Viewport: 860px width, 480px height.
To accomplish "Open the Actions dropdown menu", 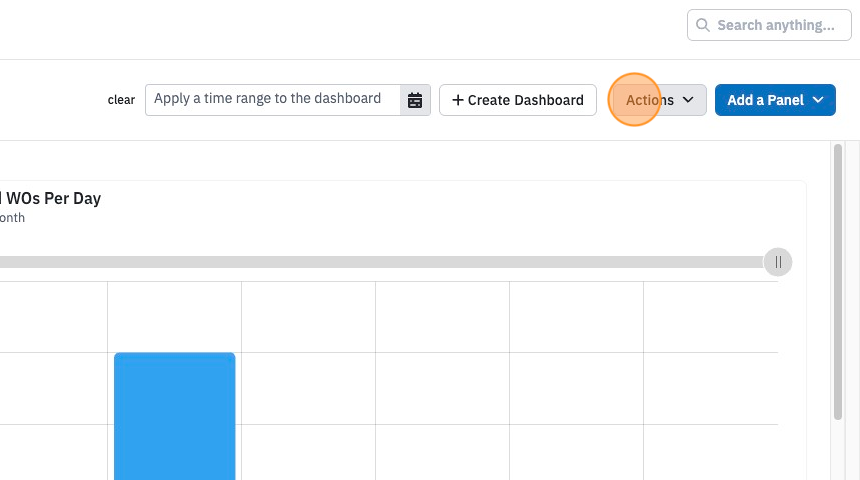I will tap(660, 100).
